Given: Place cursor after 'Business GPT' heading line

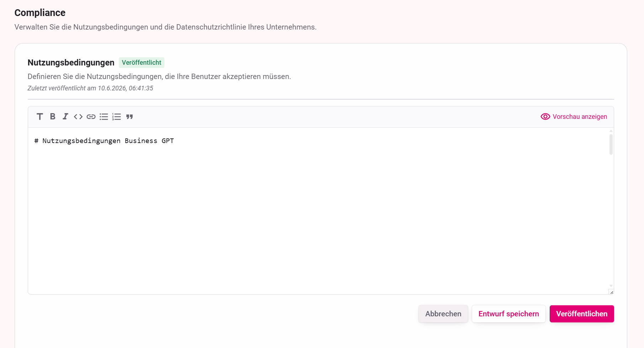Looking at the screenshot, I should coord(175,141).
